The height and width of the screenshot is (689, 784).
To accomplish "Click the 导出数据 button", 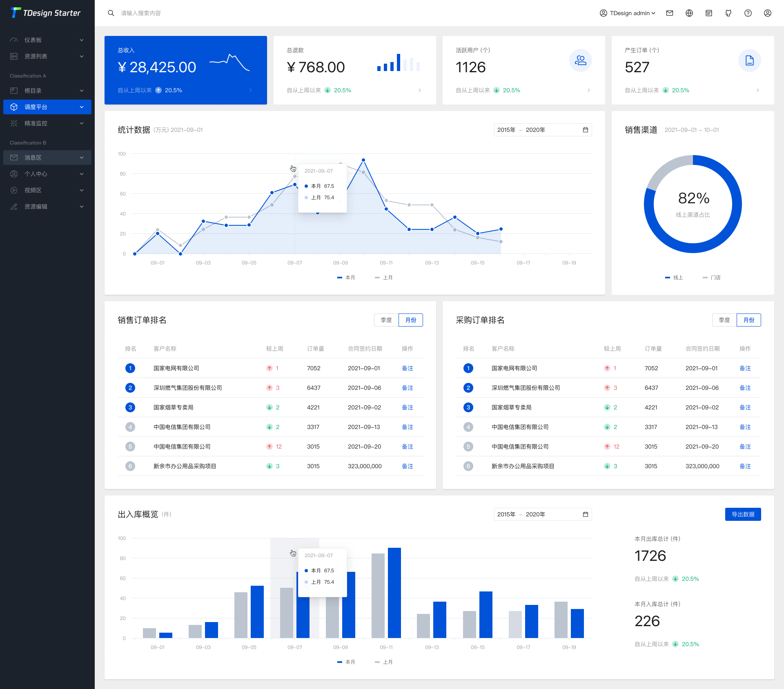I will (x=743, y=514).
